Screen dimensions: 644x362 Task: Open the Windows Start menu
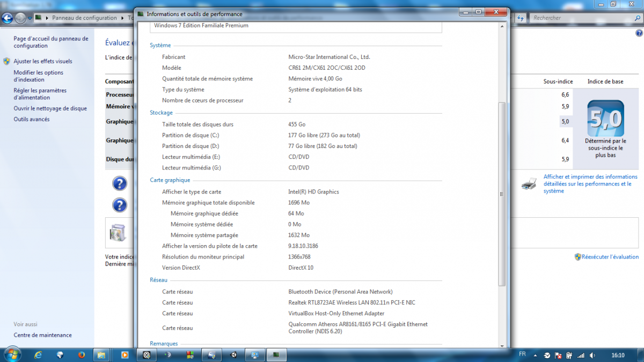point(12,354)
